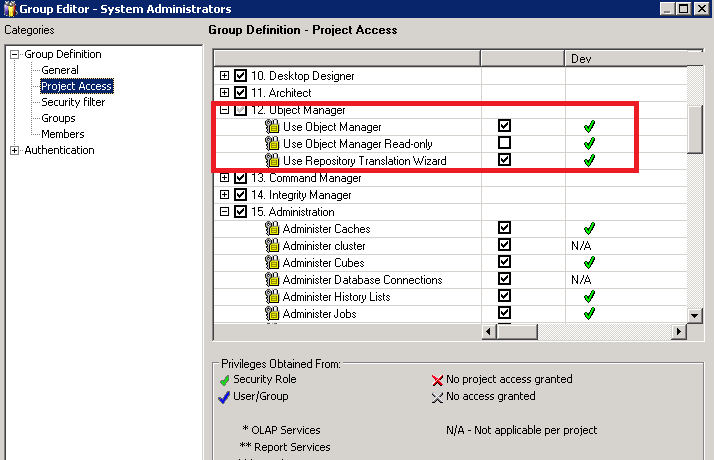The width and height of the screenshot is (714, 460).
Task: Uncheck the Administer Cubes checkbox
Action: point(504,261)
